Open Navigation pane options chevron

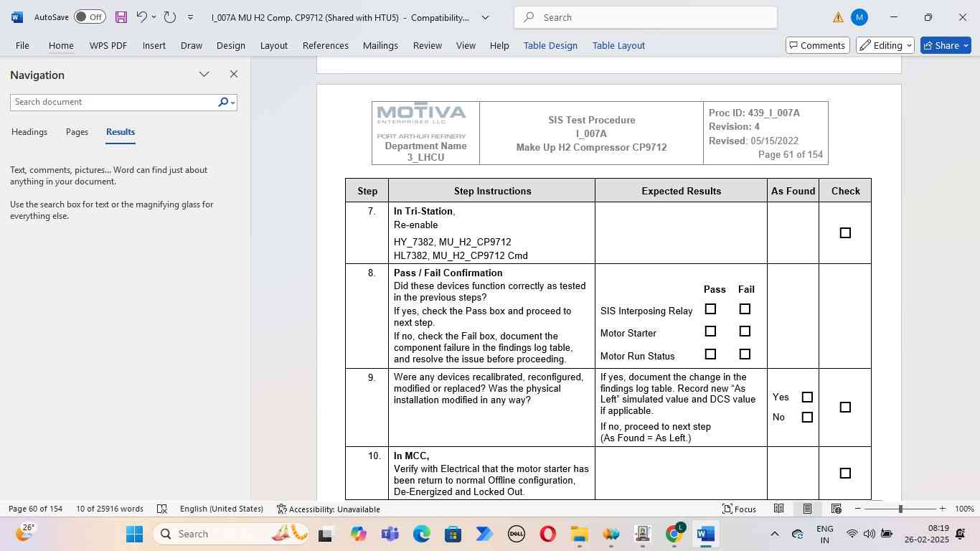click(x=204, y=74)
